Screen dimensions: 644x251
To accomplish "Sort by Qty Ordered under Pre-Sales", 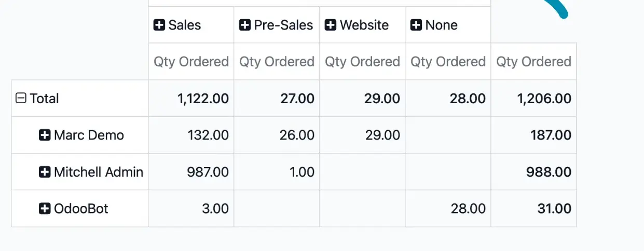I will click(277, 62).
